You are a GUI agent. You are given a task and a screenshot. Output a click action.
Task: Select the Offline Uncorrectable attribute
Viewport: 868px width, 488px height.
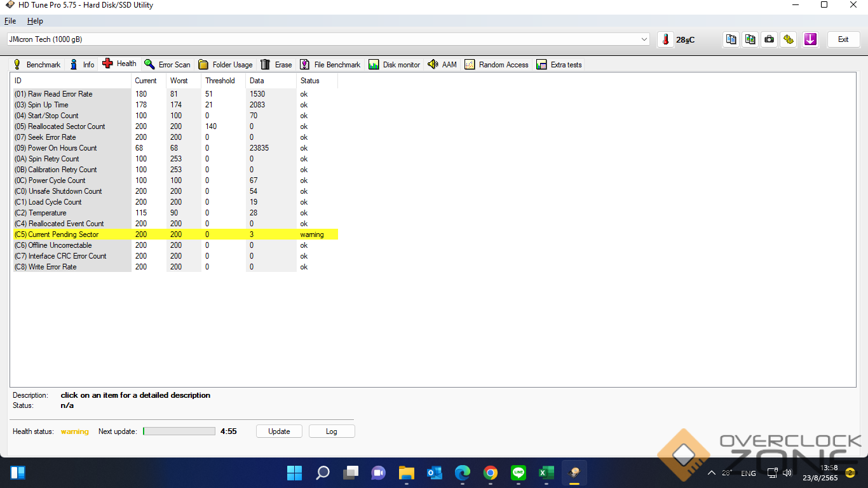pos(174,245)
